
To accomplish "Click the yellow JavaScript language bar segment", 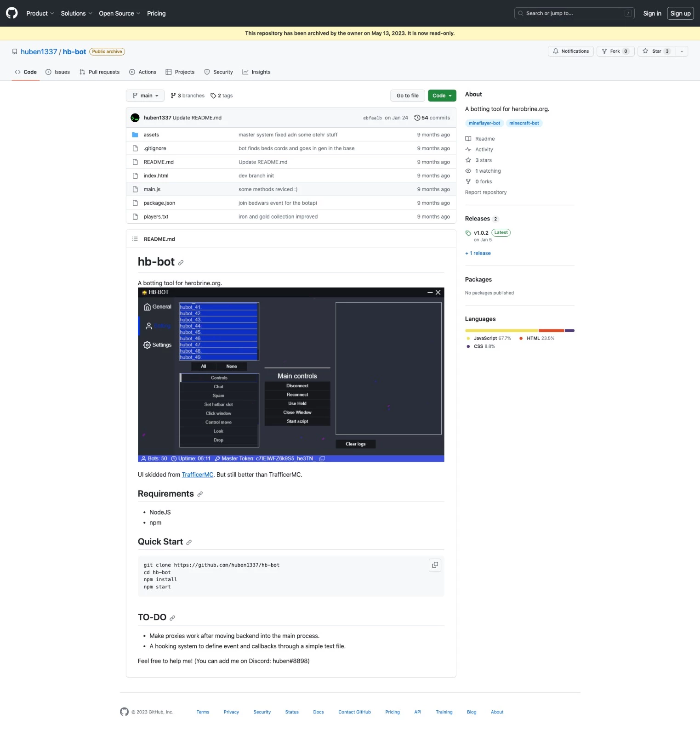I will click(x=501, y=331).
